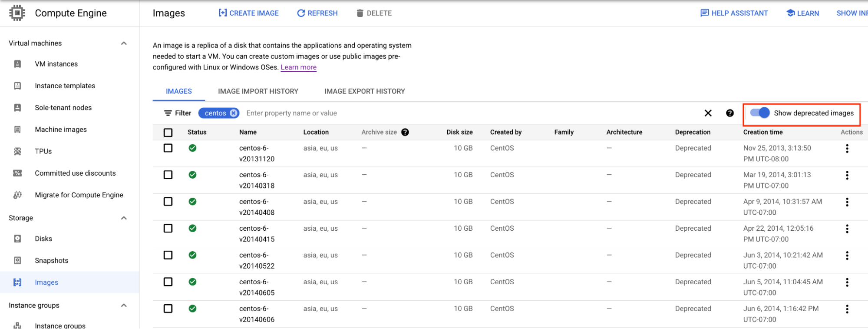Screen dimensions: 868x329
Task: Click green status icon for centos-6-v20131120
Action: [x=192, y=148]
